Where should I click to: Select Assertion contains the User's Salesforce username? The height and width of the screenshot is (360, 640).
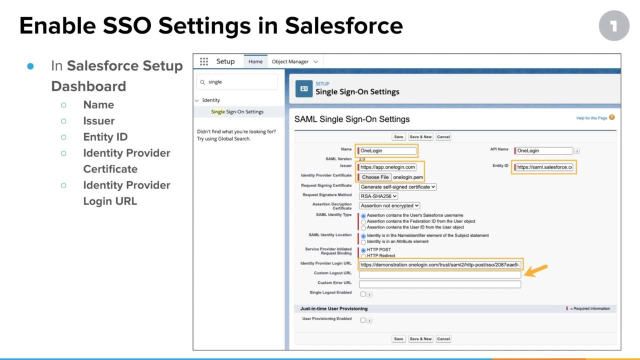coord(363,216)
